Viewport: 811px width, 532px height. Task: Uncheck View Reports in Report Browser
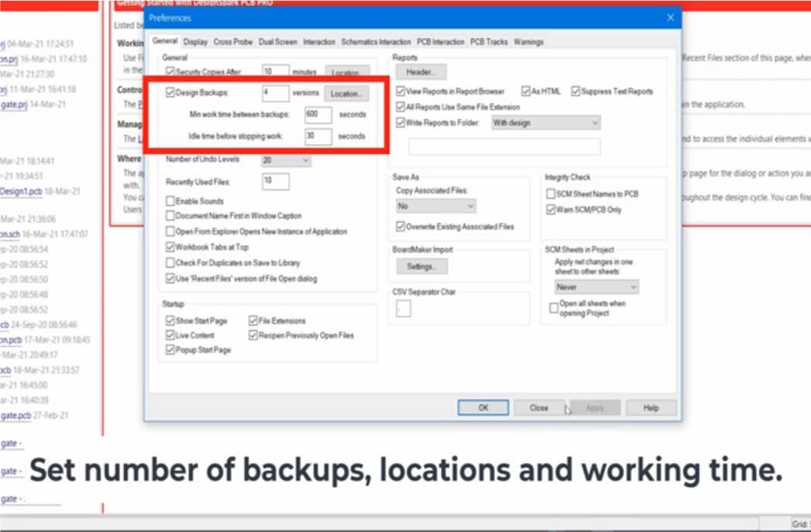pyautogui.click(x=400, y=91)
